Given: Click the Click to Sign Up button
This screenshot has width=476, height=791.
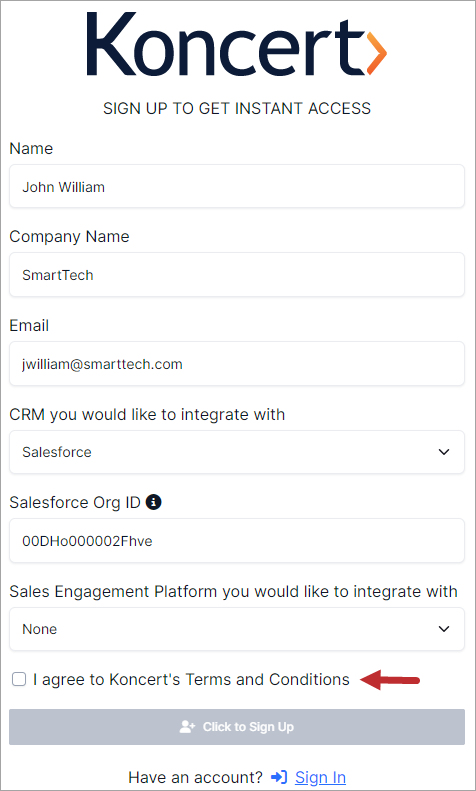Looking at the screenshot, I should tap(236, 727).
